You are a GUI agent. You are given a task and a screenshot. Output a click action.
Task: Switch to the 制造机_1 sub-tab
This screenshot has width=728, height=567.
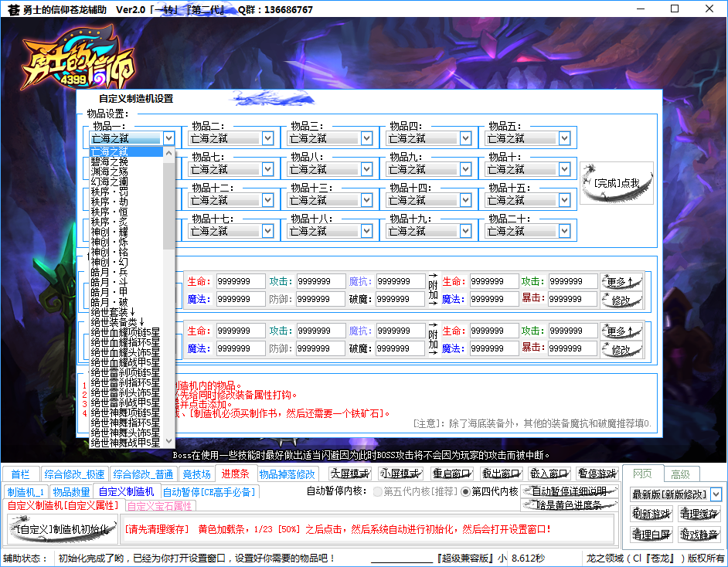(26, 491)
